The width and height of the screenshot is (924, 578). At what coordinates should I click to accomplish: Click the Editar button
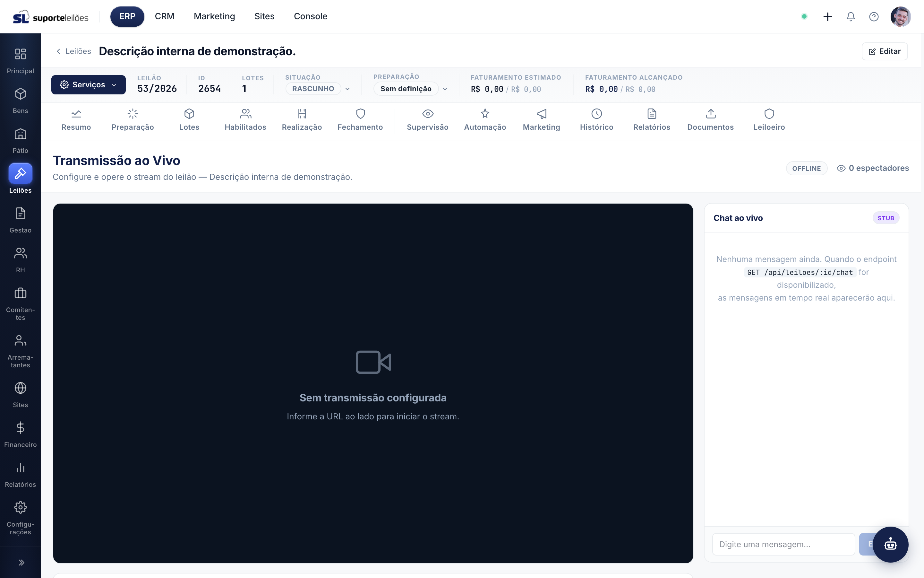click(884, 51)
